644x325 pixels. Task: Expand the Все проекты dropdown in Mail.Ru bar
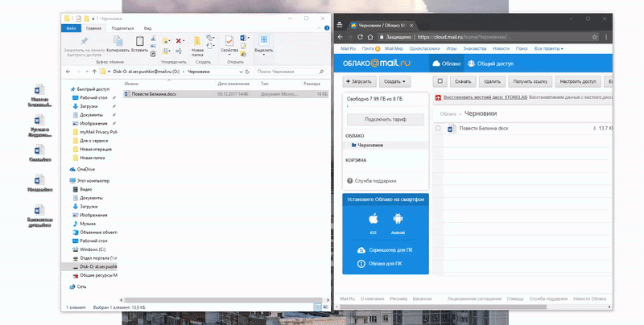pos(549,48)
